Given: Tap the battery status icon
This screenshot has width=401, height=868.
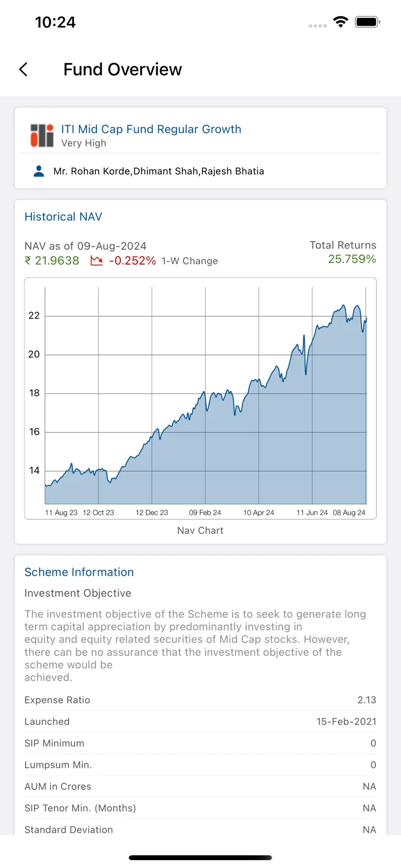Looking at the screenshot, I should coord(368,22).
